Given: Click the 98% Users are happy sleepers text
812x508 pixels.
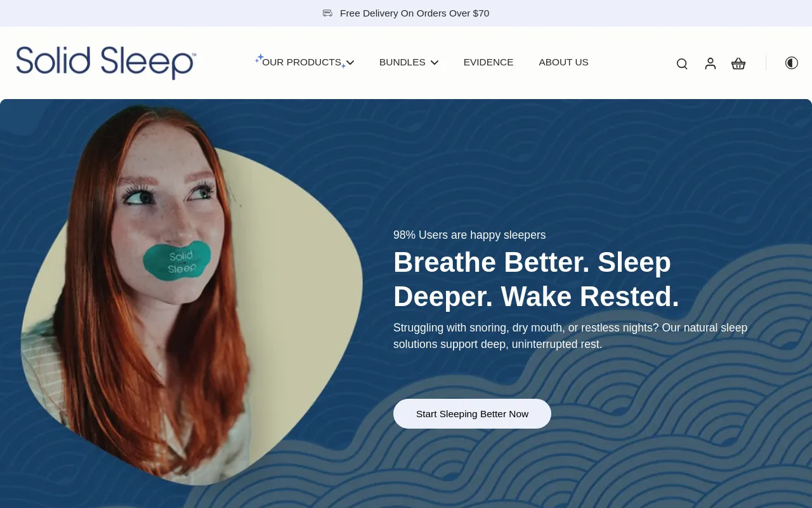Looking at the screenshot, I should pos(469,235).
